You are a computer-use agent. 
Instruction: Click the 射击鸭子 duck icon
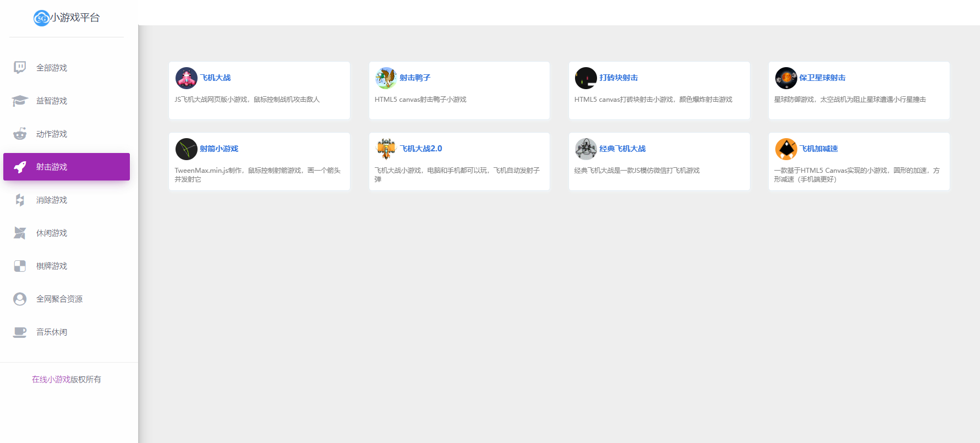point(386,78)
